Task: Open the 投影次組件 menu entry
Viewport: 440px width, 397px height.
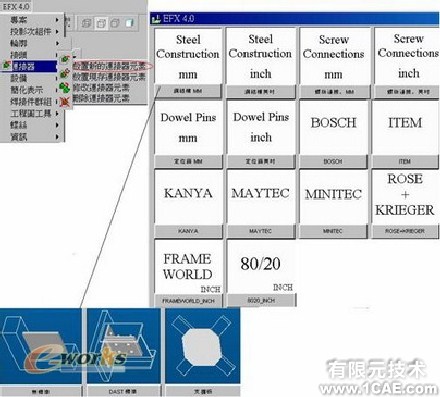Action: coord(32,32)
